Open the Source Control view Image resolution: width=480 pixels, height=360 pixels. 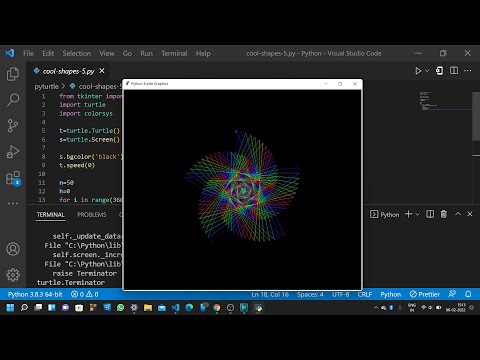click(x=13, y=126)
